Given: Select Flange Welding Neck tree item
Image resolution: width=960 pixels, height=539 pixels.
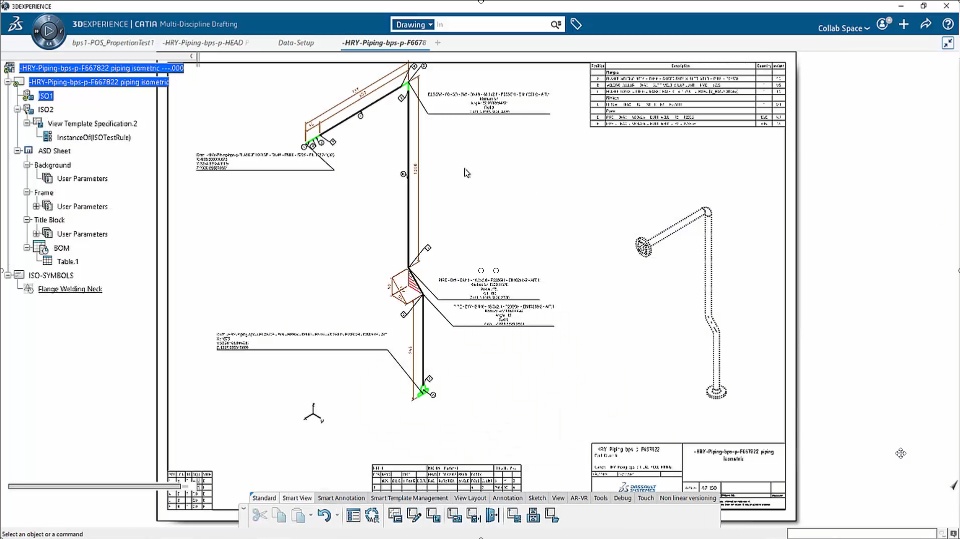Looking at the screenshot, I should point(70,289).
